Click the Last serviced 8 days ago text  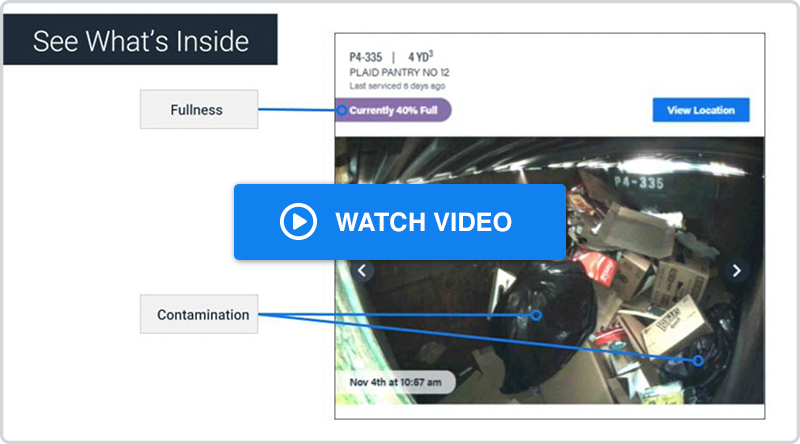click(399, 87)
